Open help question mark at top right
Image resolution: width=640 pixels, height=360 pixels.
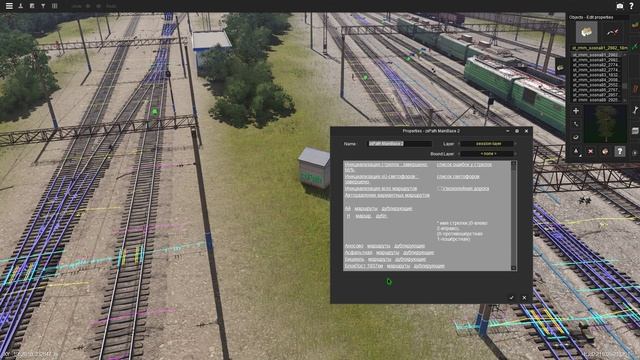click(631, 6)
